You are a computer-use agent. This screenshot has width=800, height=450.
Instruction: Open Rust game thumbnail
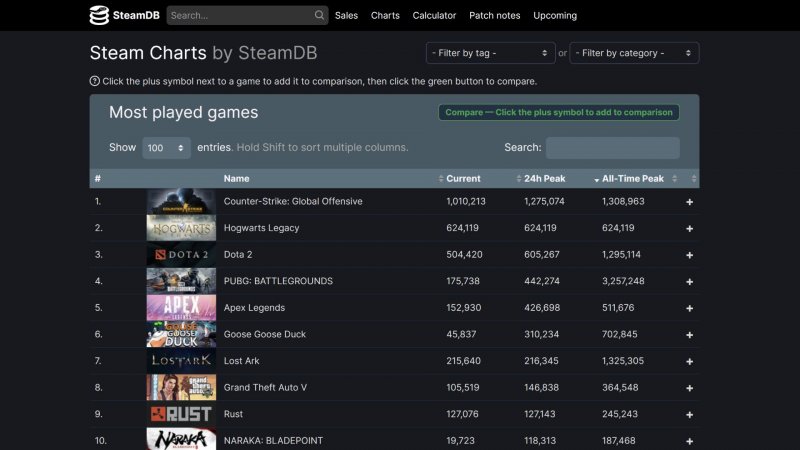point(181,414)
